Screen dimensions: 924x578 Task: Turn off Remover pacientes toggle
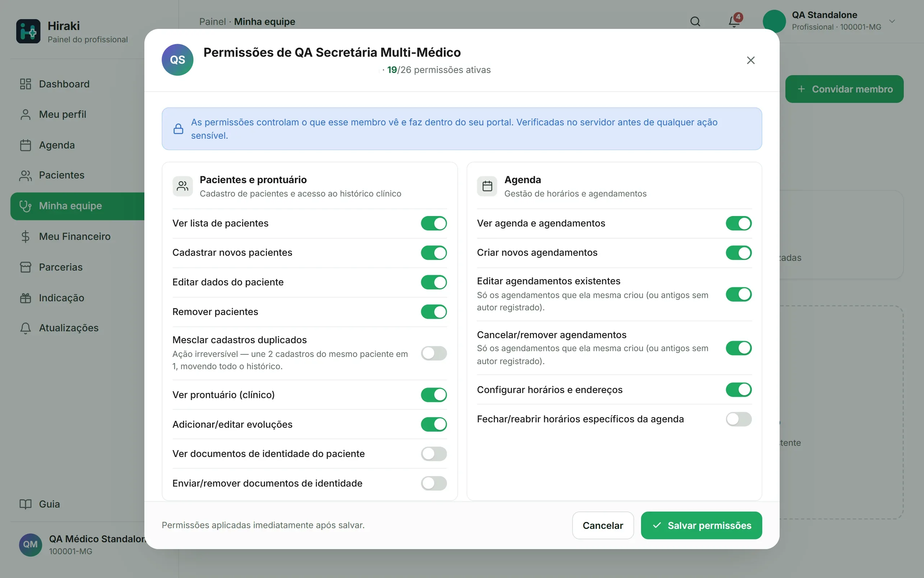coord(434,311)
